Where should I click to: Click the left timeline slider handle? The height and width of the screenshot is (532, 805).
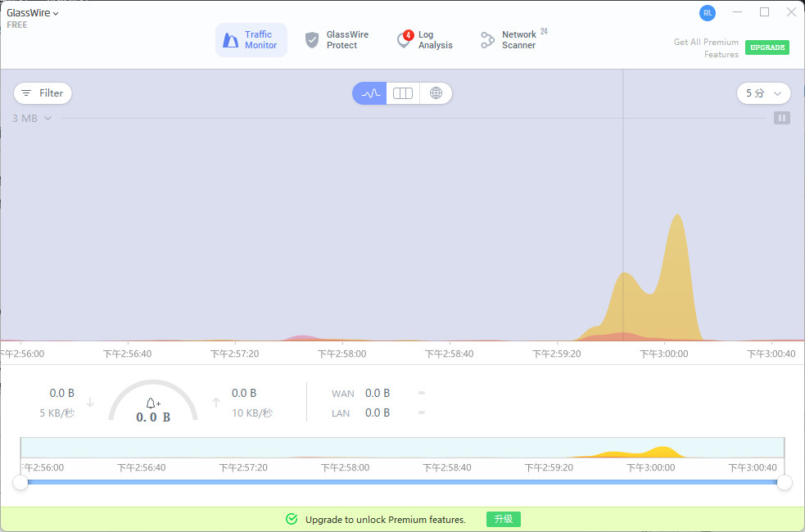[20, 482]
